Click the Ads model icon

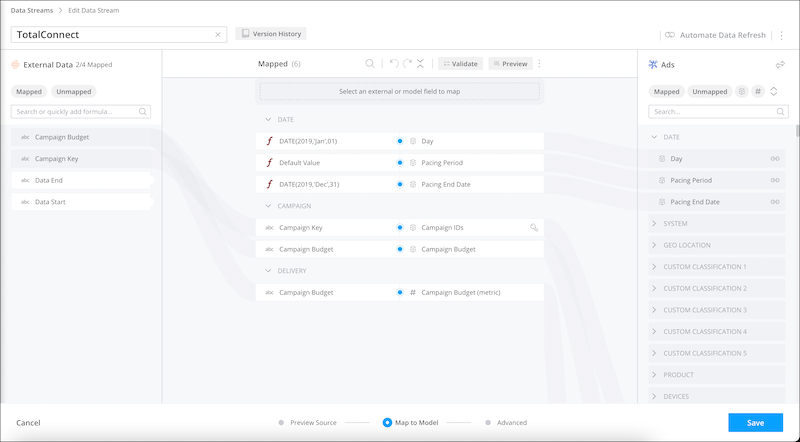pyautogui.click(x=653, y=64)
